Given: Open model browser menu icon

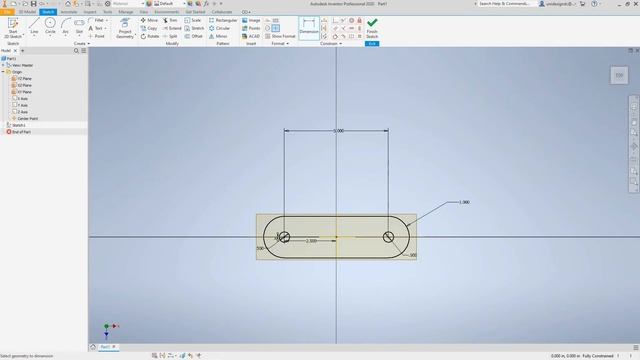Looking at the screenshot, I should click(x=84, y=51).
